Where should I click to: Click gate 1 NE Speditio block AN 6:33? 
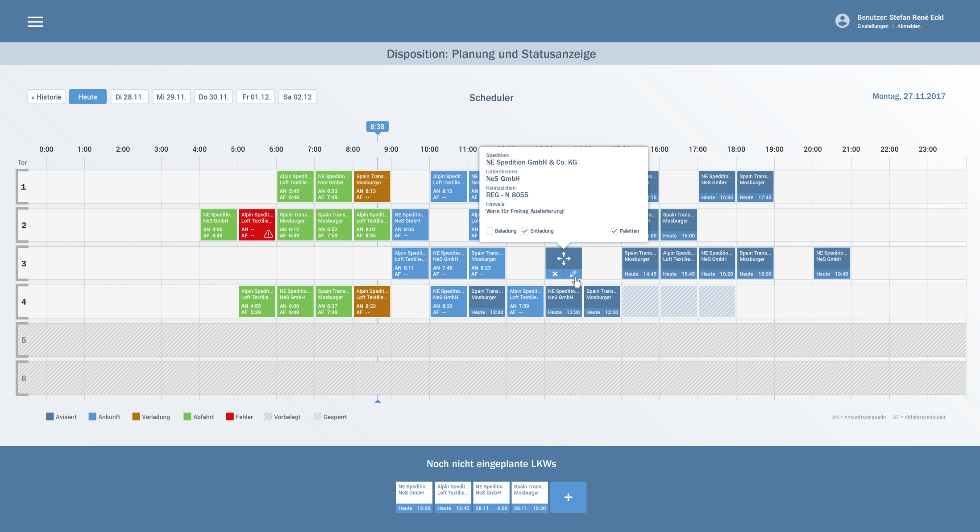point(334,187)
